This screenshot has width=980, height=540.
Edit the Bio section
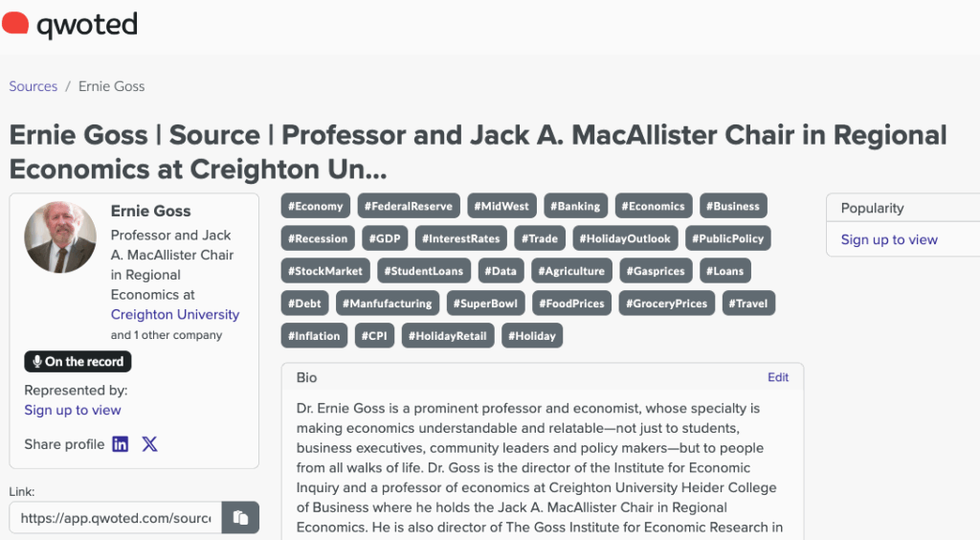point(778,377)
